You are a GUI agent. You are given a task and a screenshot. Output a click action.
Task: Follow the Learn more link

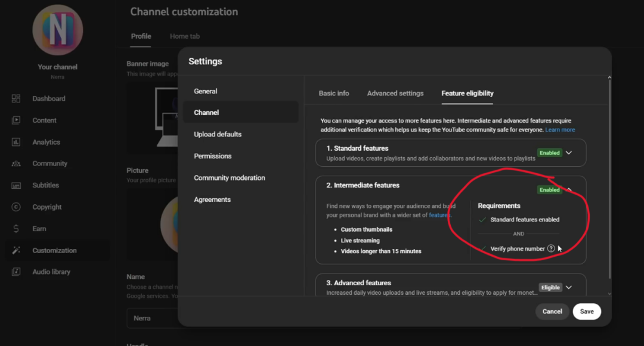[560, 130]
